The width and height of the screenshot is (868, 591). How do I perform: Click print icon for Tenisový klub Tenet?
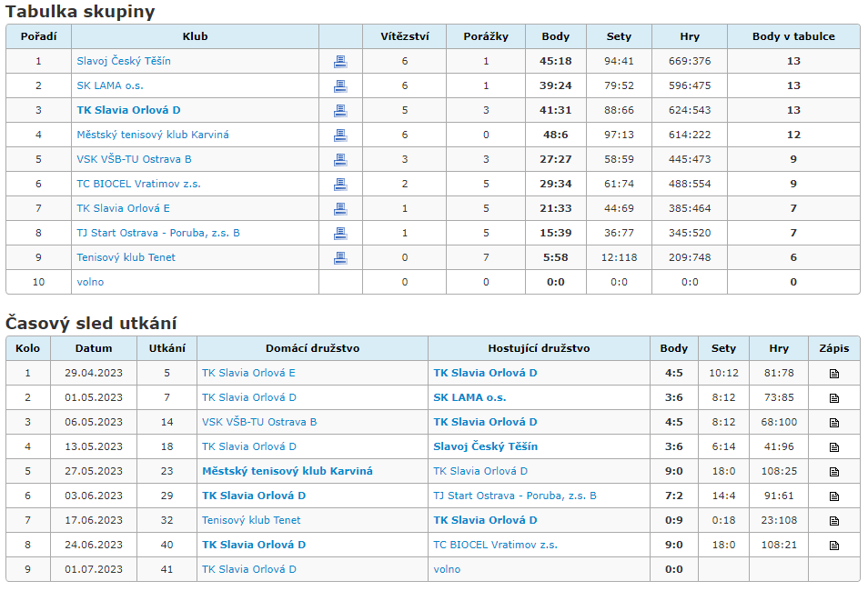[x=340, y=258]
